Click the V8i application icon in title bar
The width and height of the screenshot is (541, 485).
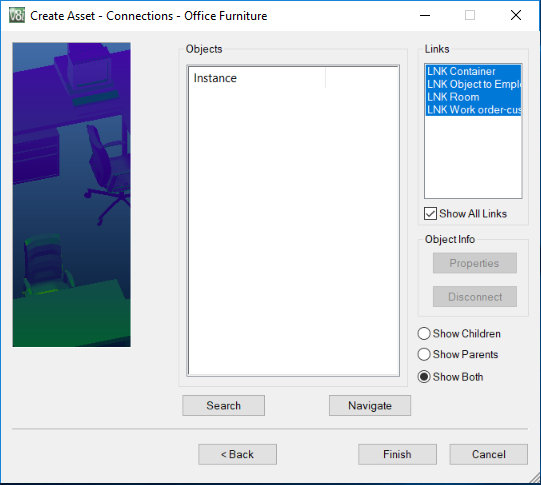pos(17,16)
